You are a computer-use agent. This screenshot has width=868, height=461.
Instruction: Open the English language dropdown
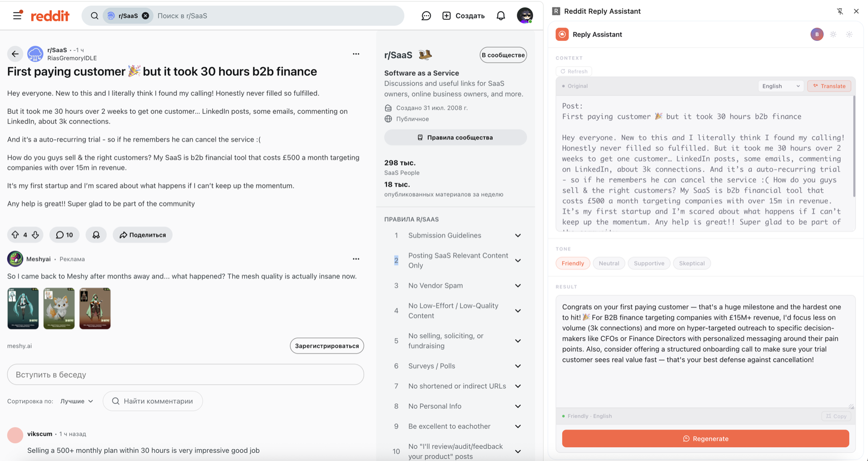click(x=781, y=86)
